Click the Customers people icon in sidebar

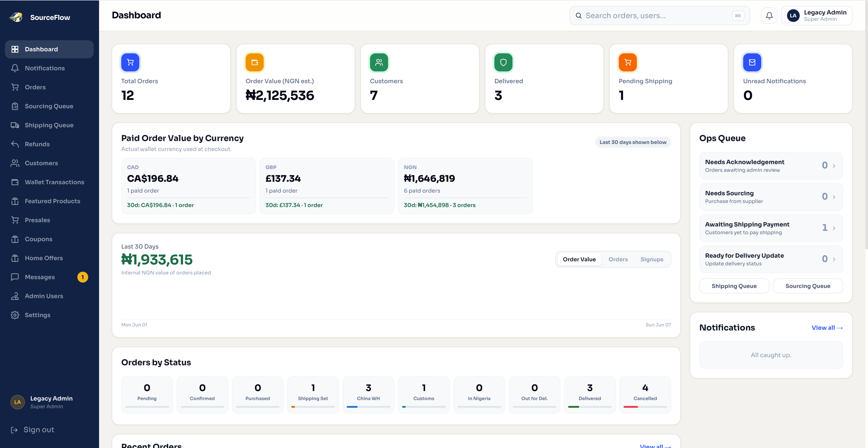(15, 163)
